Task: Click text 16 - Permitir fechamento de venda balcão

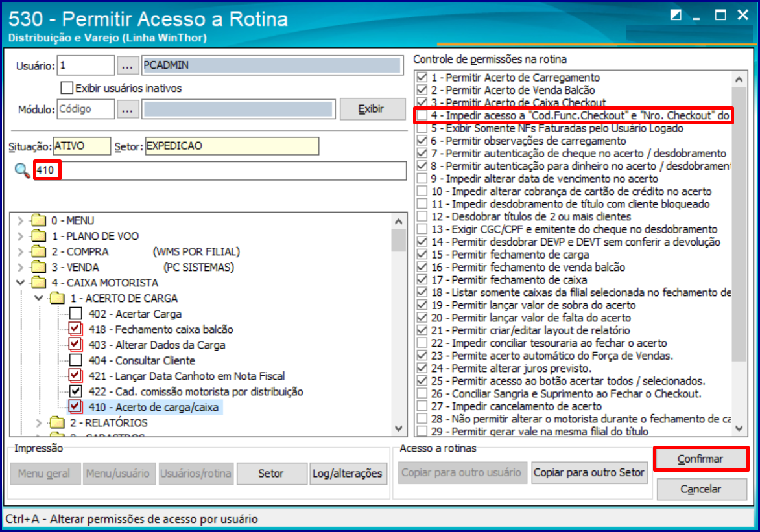Action: coord(528,267)
